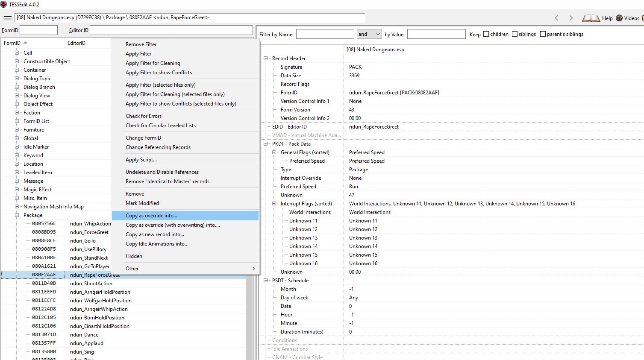Sort by EditorID column header

click(88, 43)
